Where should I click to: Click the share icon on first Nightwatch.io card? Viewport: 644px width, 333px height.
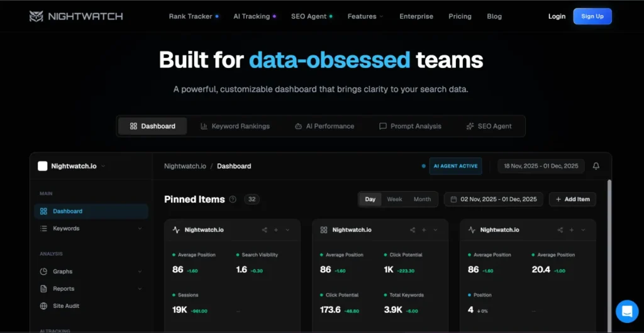point(265,230)
